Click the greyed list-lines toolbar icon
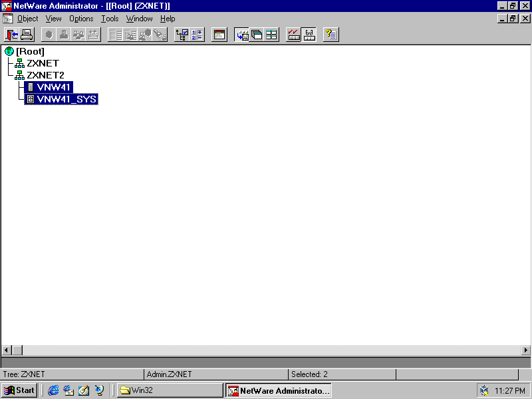 pos(115,35)
